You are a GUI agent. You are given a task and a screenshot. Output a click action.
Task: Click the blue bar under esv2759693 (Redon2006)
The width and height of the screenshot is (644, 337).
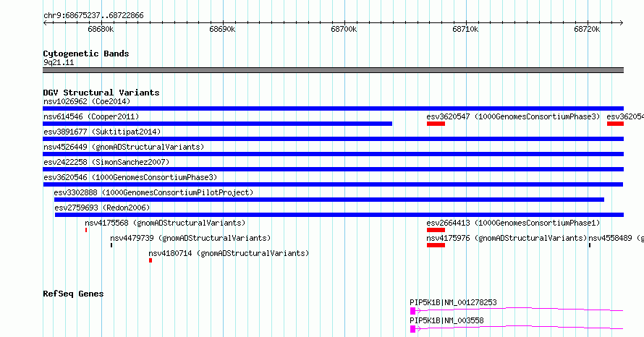[339, 215]
